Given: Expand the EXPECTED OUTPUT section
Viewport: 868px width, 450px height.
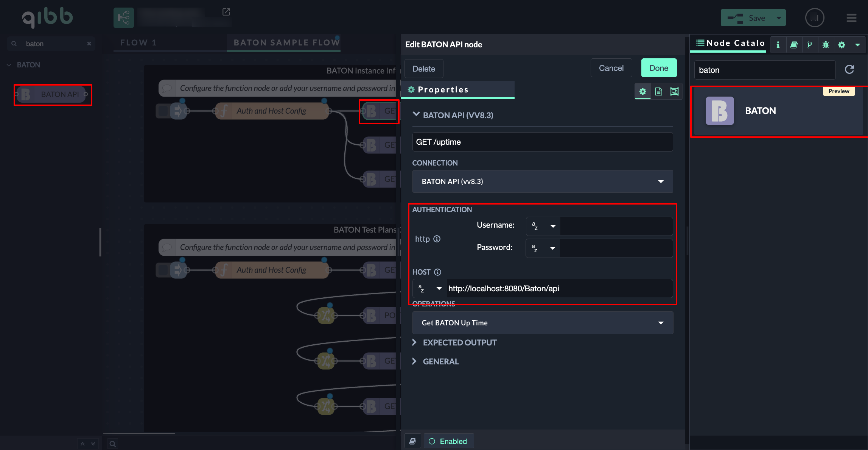Looking at the screenshot, I should (x=459, y=342).
